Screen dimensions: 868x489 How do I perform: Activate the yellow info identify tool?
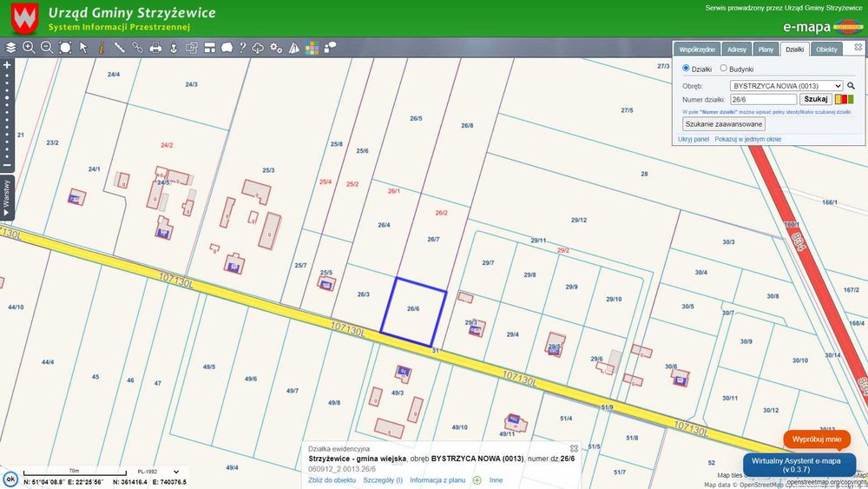point(102,48)
